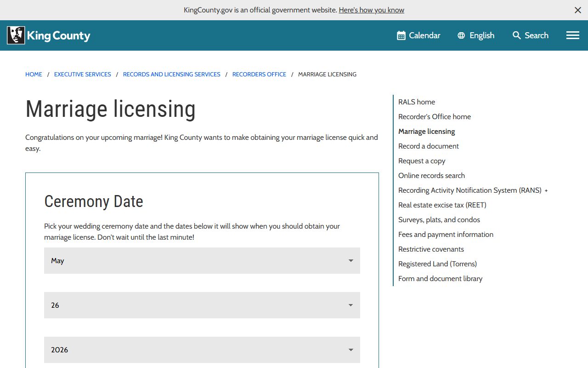Select Restrictive covenants in sidebar
Image resolution: width=588 pixels, height=368 pixels.
431,249
